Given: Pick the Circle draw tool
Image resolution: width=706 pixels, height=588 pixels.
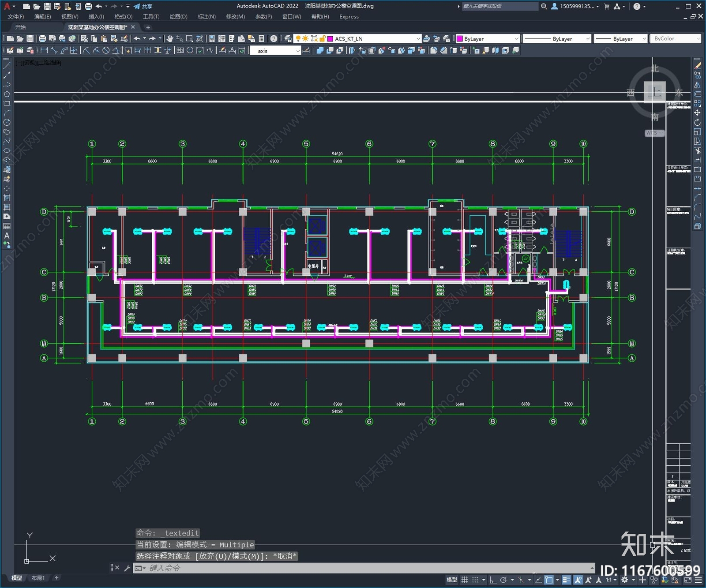Looking at the screenshot, I should (7, 122).
